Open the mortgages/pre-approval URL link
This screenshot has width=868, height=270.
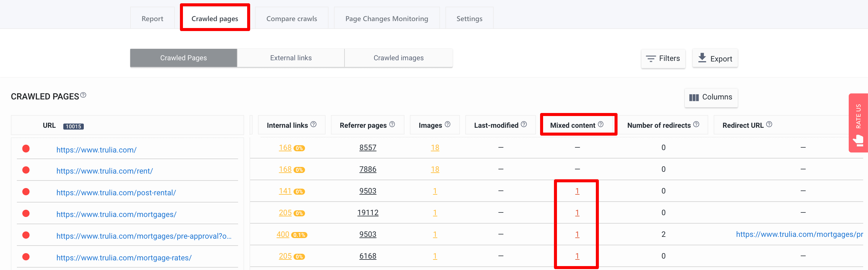[x=144, y=236]
